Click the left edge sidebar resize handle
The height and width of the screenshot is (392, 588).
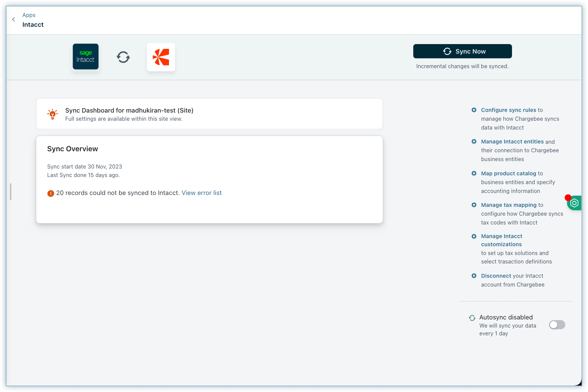point(11,192)
